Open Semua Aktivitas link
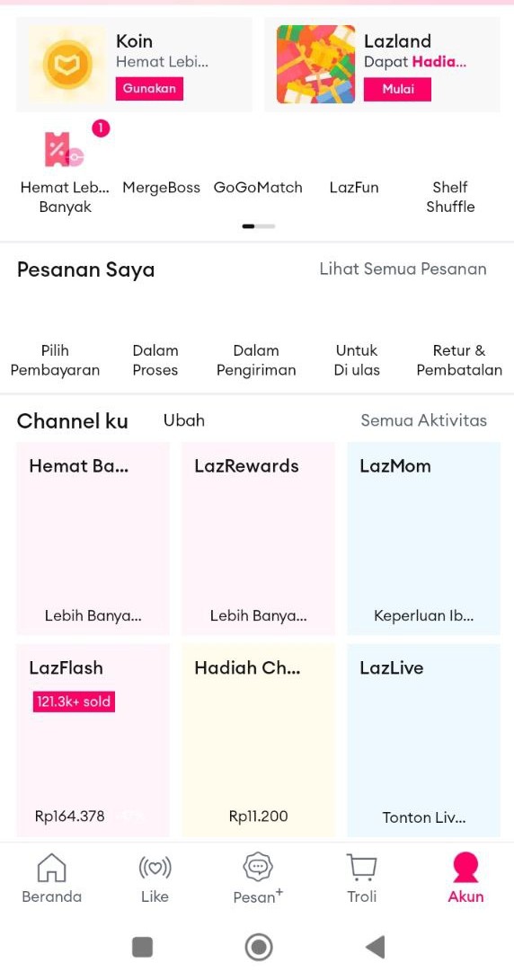The width and height of the screenshot is (514, 980). coord(423,420)
